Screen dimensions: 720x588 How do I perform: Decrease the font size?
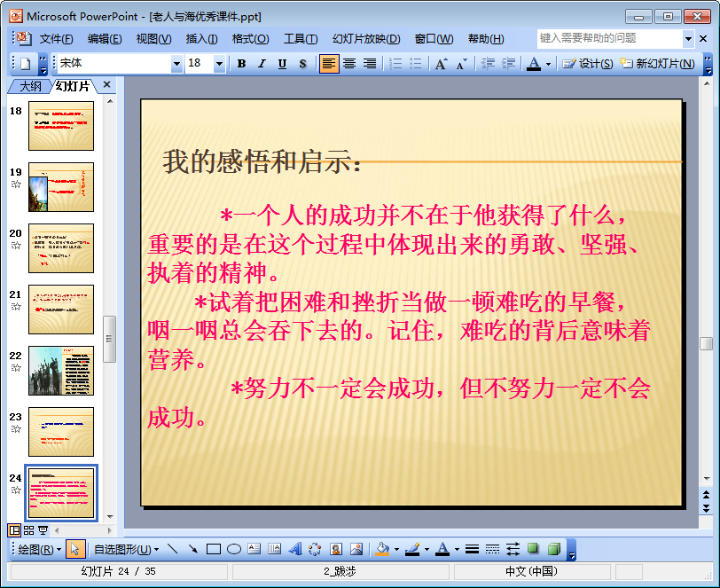461,64
